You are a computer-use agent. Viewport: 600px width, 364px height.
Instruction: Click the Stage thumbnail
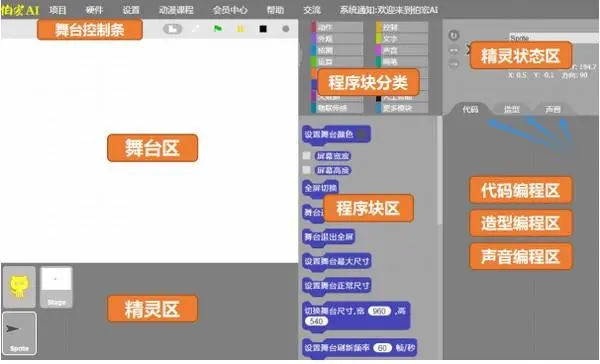click(x=56, y=287)
